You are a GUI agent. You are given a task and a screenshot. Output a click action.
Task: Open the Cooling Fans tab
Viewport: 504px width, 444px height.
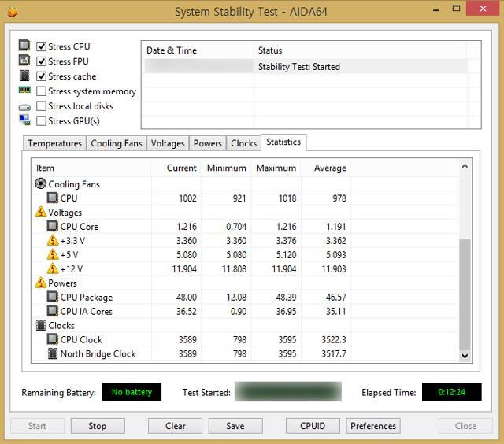[x=117, y=143]
